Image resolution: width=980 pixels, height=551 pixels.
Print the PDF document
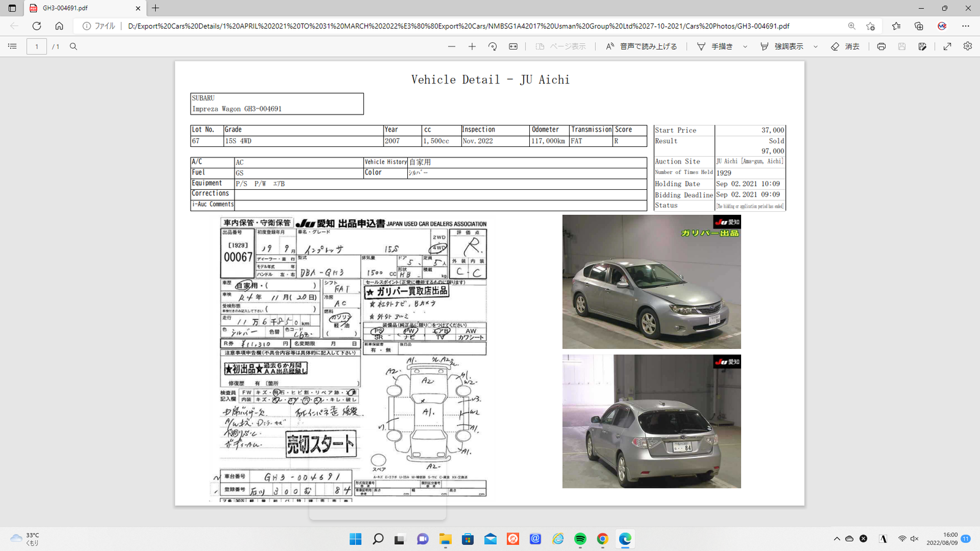coord(881,47)
